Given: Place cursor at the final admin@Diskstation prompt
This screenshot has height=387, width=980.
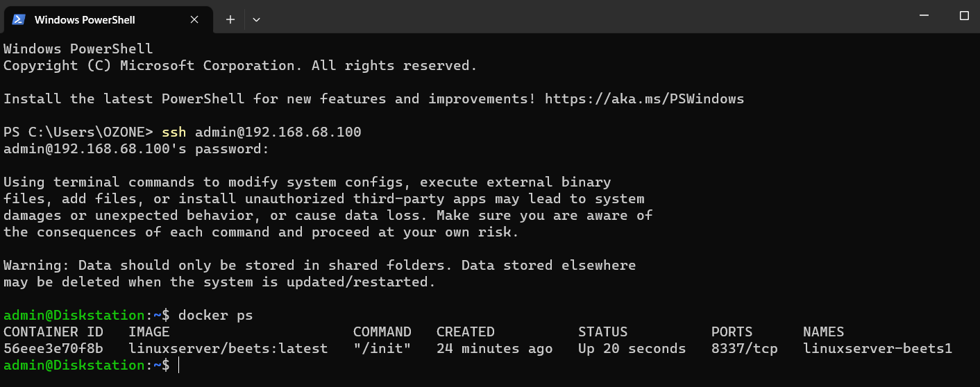Looking at the screenshot, I should 178,365.
